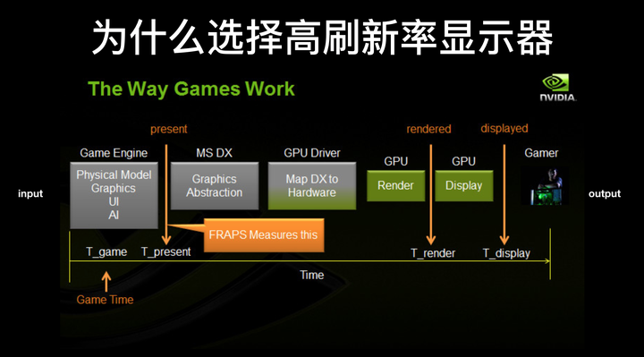Image resolution: width=644 pixels, height=357 pixels.
Task: Click the 'GPU Driver' label
Action: [312, 153]
